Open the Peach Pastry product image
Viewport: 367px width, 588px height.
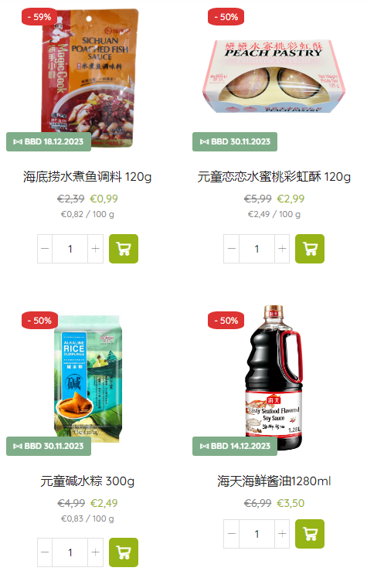coord(274,76)
